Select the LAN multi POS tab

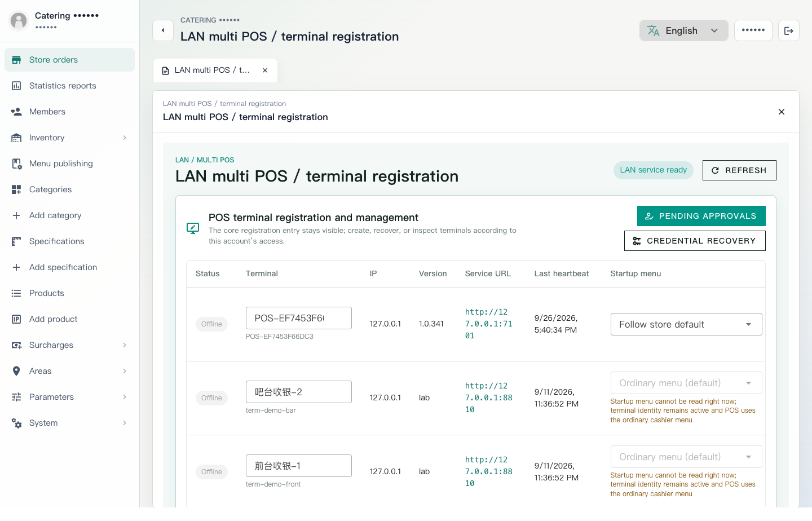(x=215, y=70)
